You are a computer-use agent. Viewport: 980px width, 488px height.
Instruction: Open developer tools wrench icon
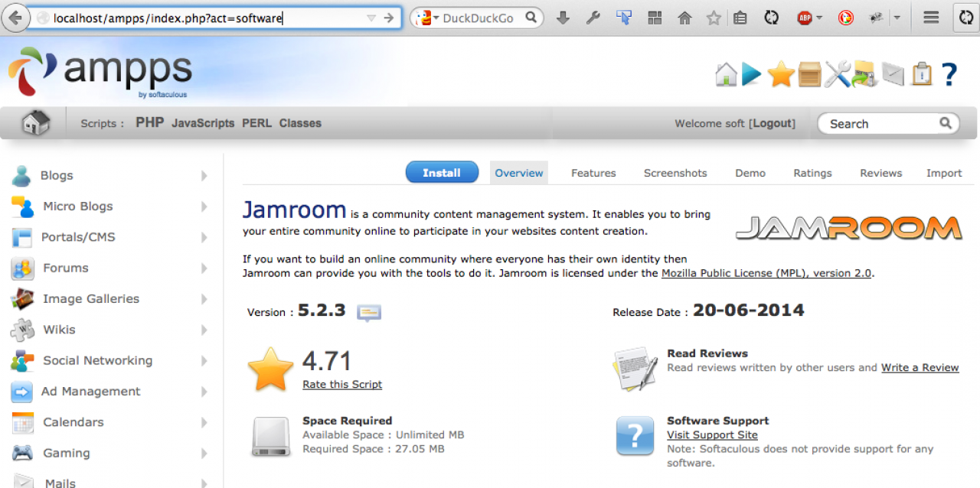593,18
